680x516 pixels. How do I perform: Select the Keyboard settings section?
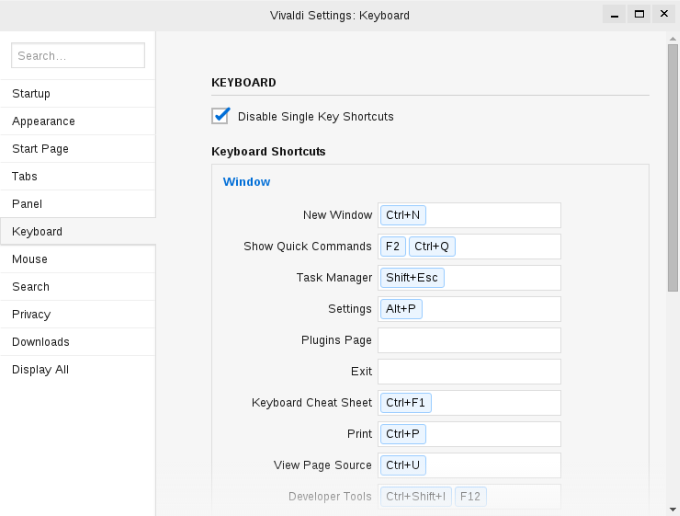(x=78, y=232)
